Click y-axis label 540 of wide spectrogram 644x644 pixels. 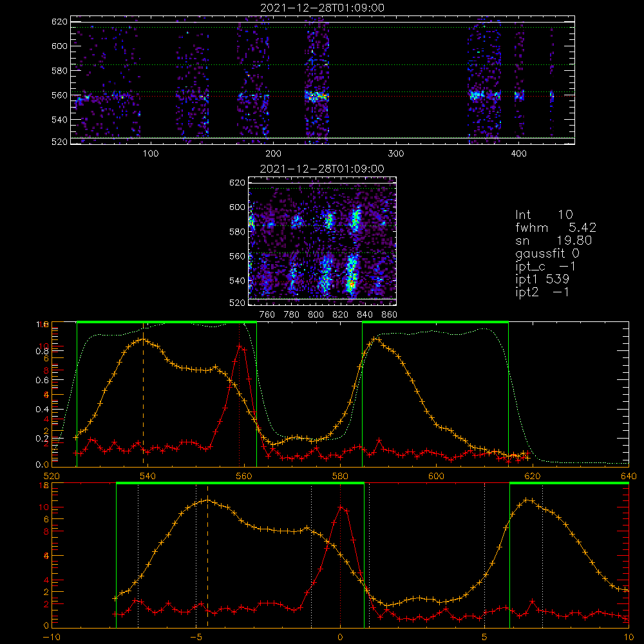59,120
